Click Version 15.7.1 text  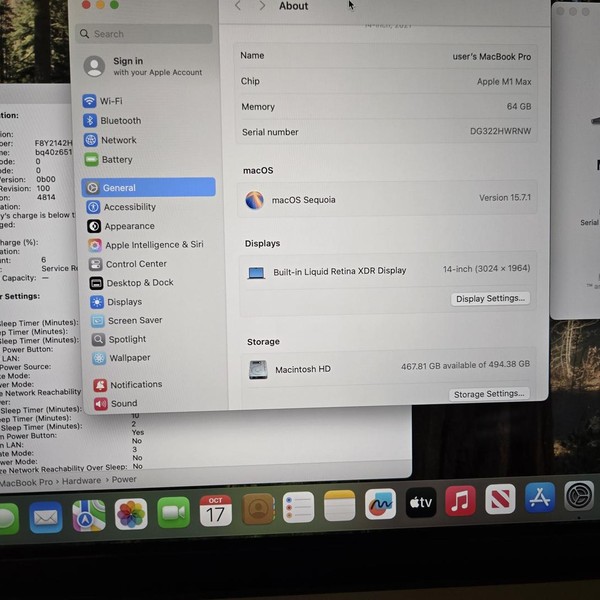click(505, 198)
